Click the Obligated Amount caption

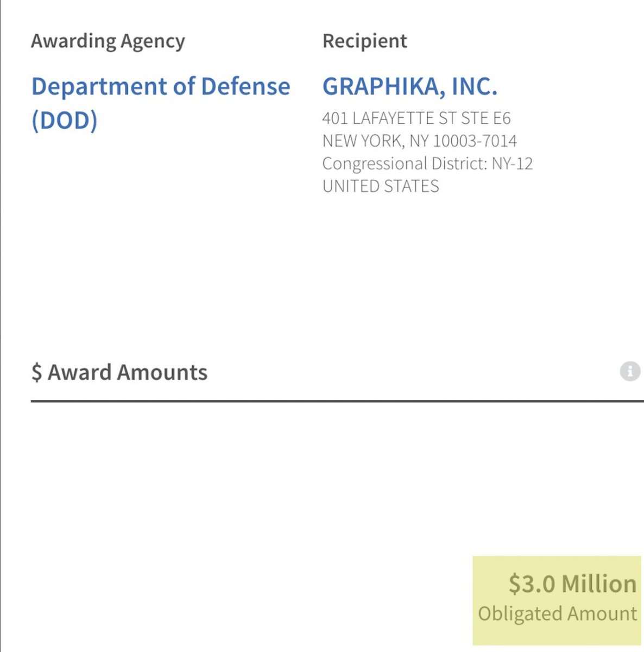pyautogui.click(x=557, y=613)
